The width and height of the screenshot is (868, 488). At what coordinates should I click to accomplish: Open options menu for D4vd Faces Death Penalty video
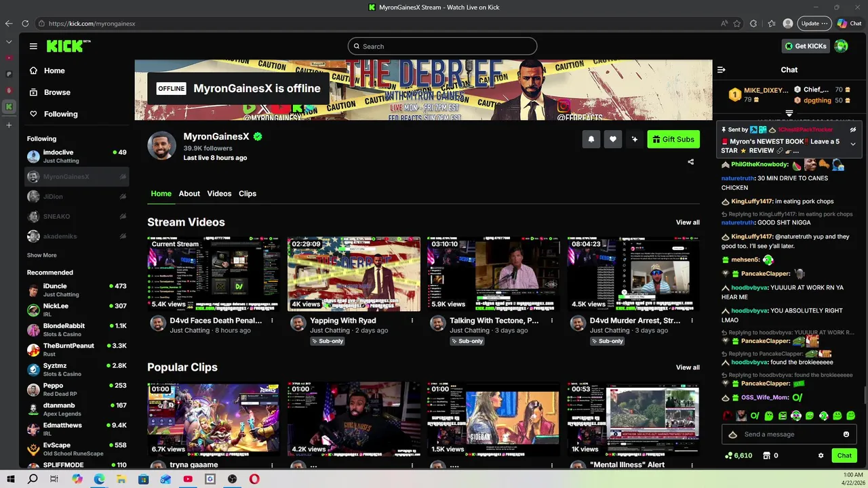272,321
